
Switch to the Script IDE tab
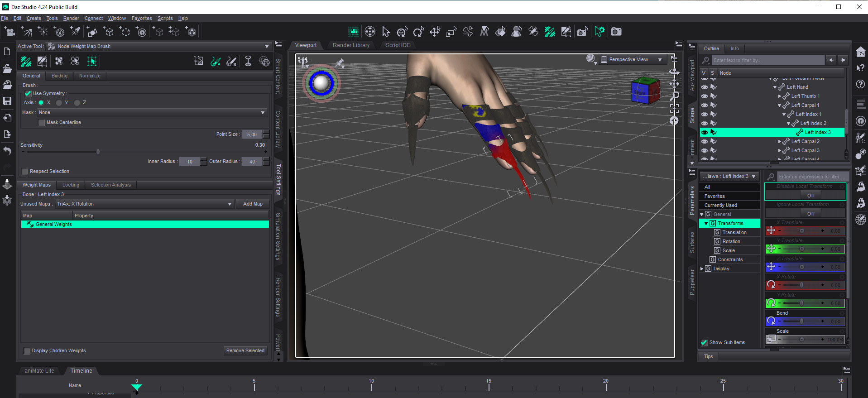pyautogui.click(x=398, y=45)
